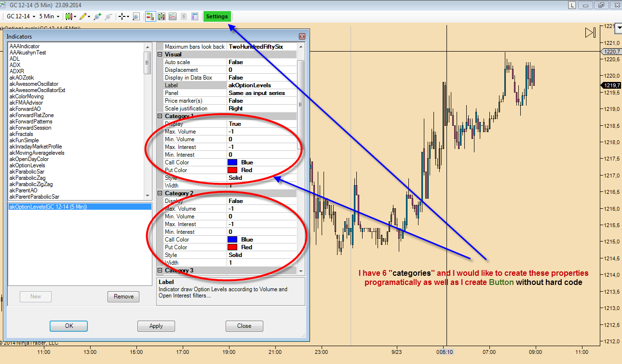Image resolution: width=622 pixels, height=364 pixels.
Task: Collapse the Category 3 section
Action: click(160, 270)
